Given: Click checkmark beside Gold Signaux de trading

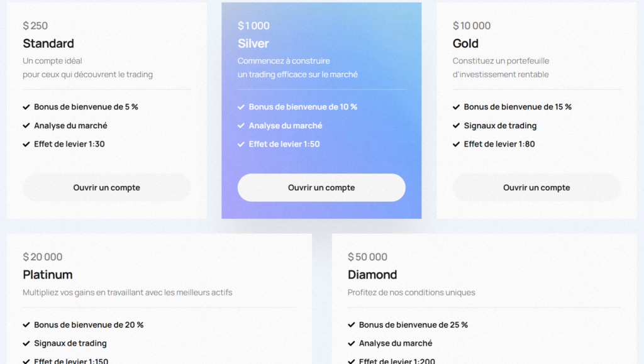Looking at the screenshot, I should click(456, 126).
